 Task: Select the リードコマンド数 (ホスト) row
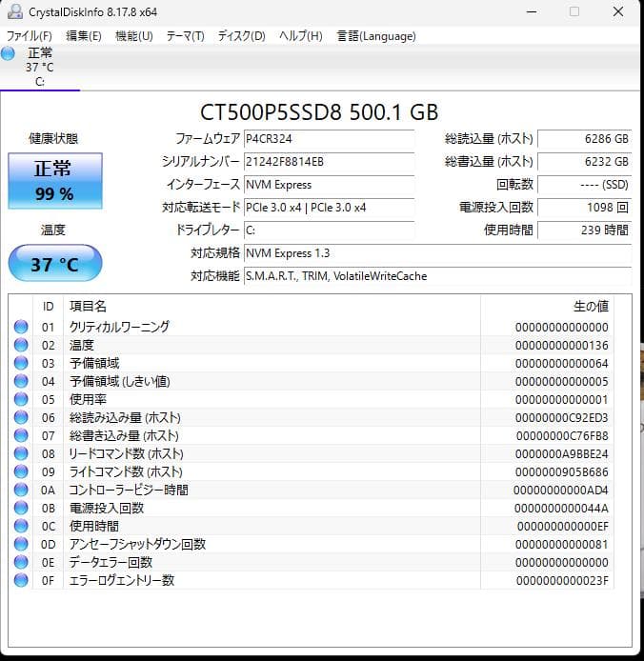(x=312, y=453)
